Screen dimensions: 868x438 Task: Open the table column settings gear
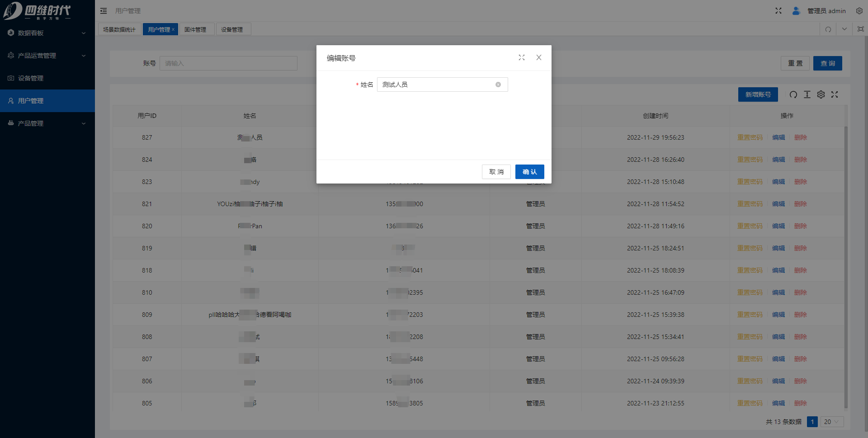[821, 94]
